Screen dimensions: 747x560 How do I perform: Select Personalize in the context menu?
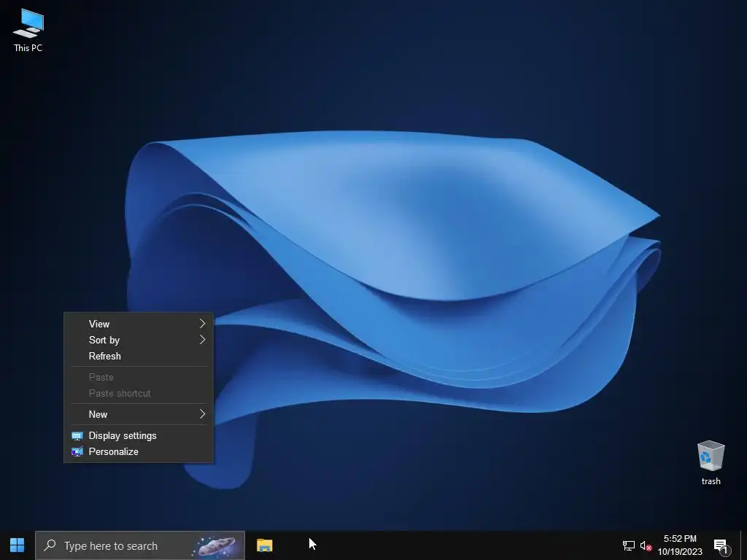pos(139,451)
